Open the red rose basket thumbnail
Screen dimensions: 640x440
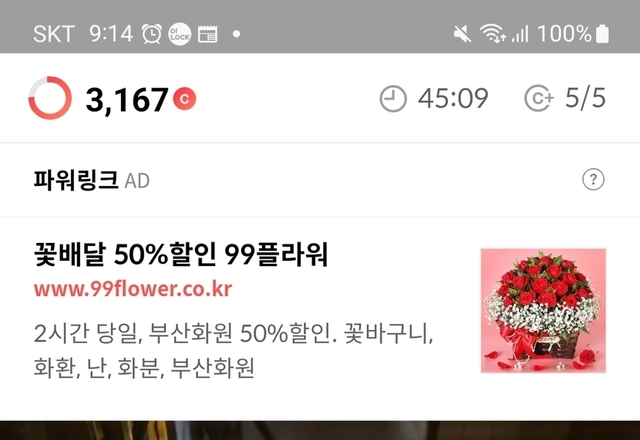[543, 311]
